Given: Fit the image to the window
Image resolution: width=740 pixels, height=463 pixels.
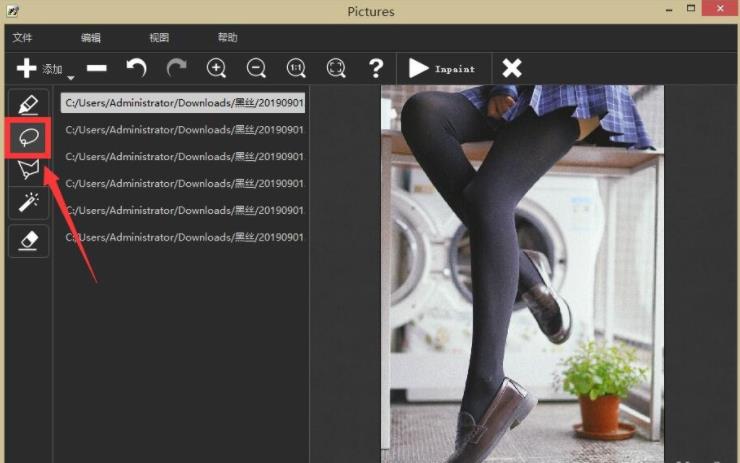Looking at the screenshot, I should [336, 68].
